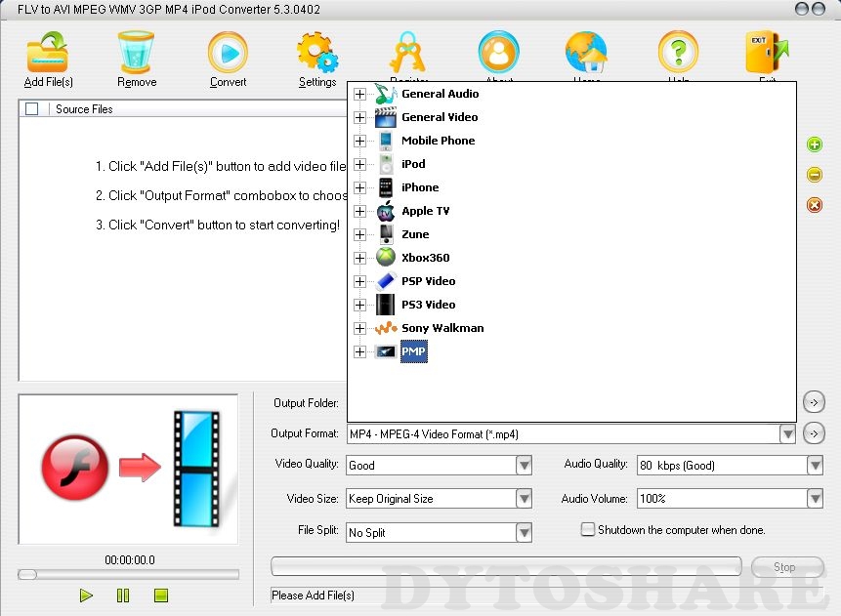Screen dimensions: 841x616
Task: Select the PSP Video category label
Action: [x=428, y=281]
